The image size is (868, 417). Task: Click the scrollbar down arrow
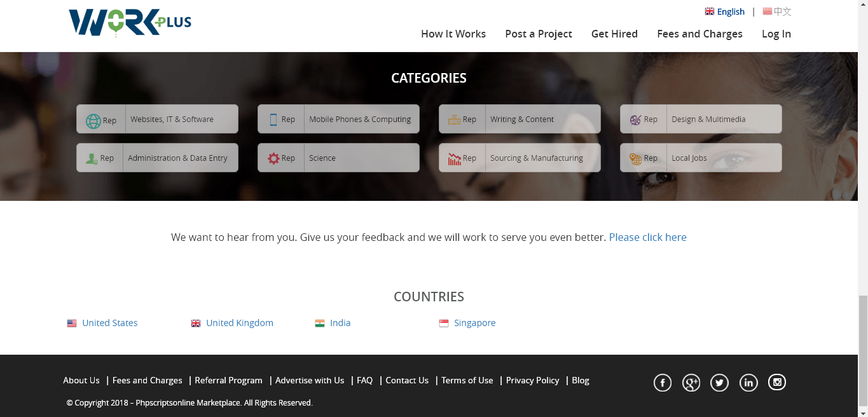pos(863,412)
